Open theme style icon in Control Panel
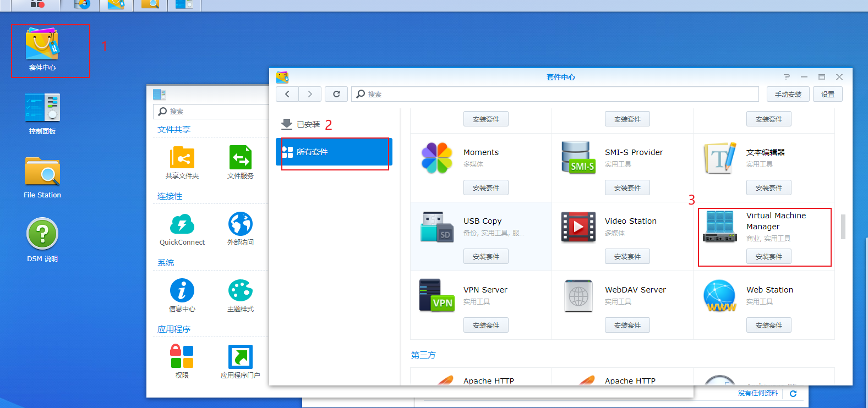The height and width of the screenshot is (408, 868). (x=241, y=290)
